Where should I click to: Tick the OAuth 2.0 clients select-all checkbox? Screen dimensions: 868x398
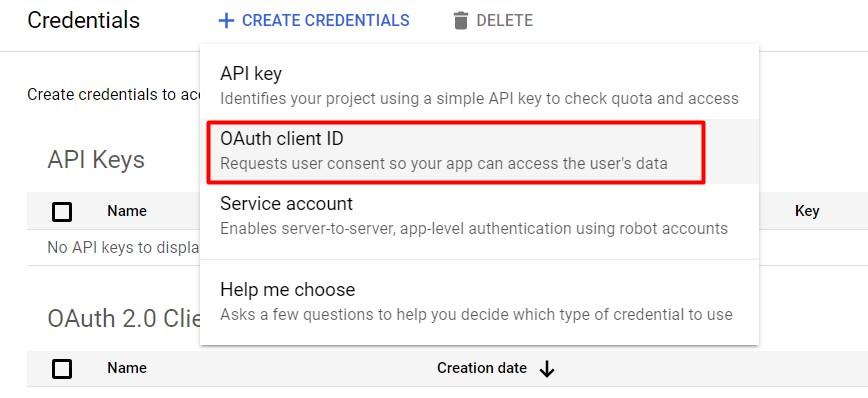coord(62,369)
